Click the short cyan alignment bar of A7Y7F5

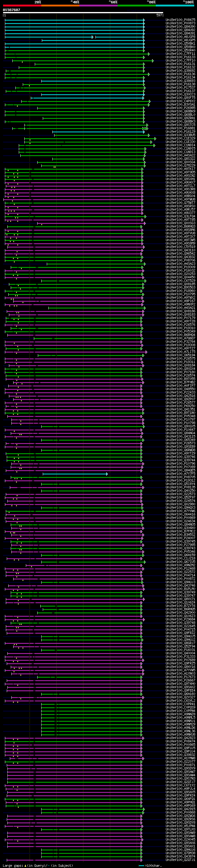[x=75, y=474]
